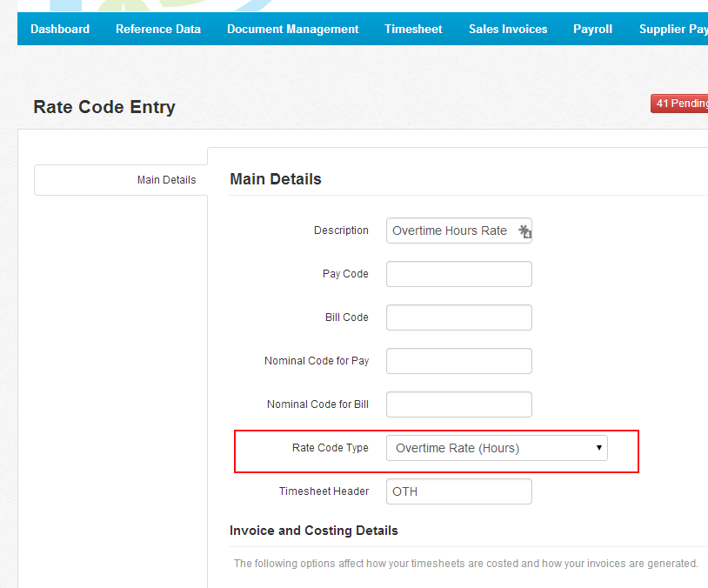The image size is (708, 588).
Task: Go to Document Management menu
Action: (292, 29)
